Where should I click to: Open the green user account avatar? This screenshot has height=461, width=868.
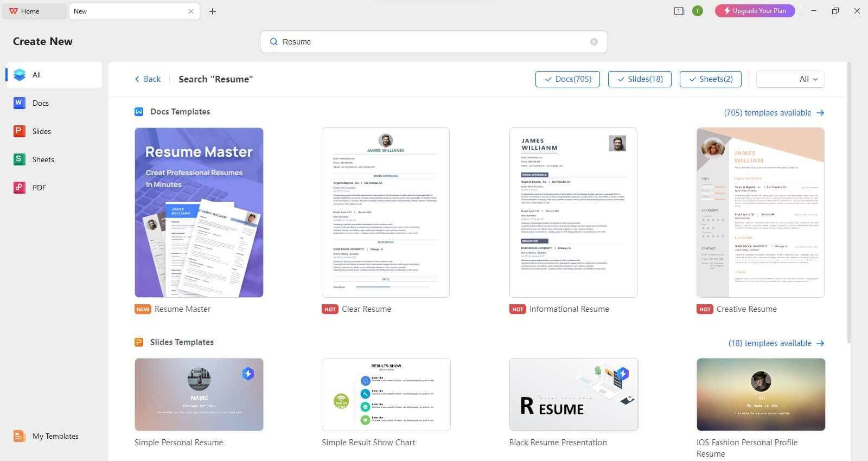[698, 11]
